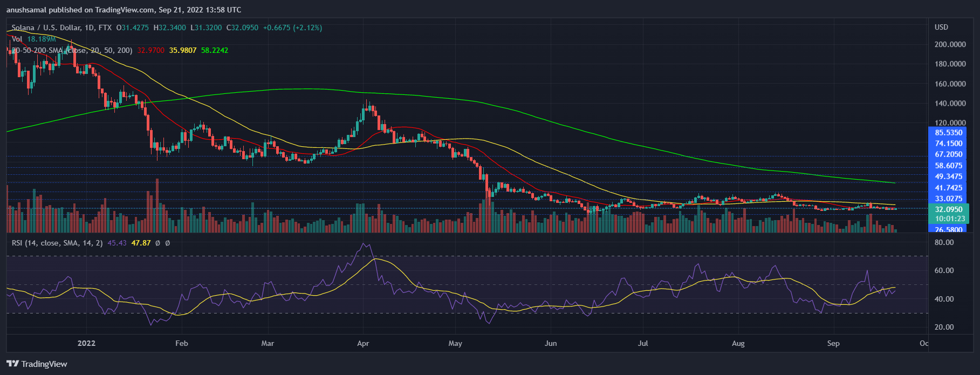Select the 85.5350 blue price level label
This screenshot has width=980, height=375.
click(948, 133)
